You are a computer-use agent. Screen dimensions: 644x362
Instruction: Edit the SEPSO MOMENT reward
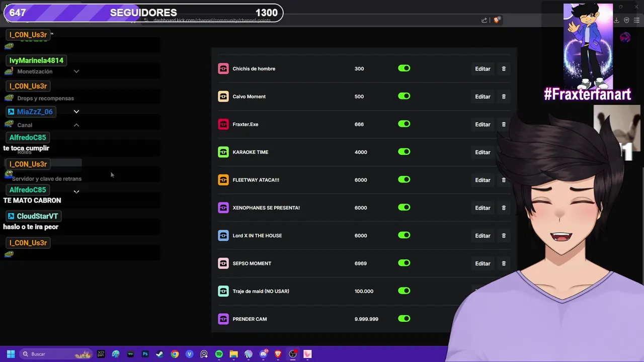(x=482, y=263)
